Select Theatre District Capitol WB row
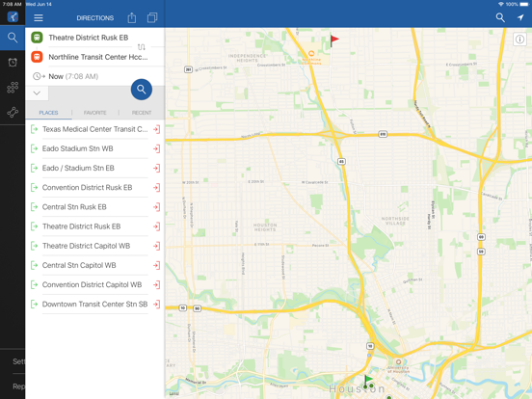Viewport: 532px width, 399px height. coord(95,246)
